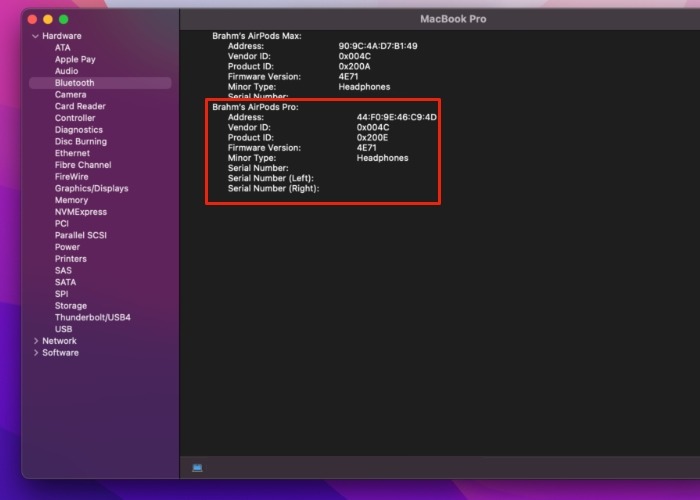Show USB device information

click(63, 329)
